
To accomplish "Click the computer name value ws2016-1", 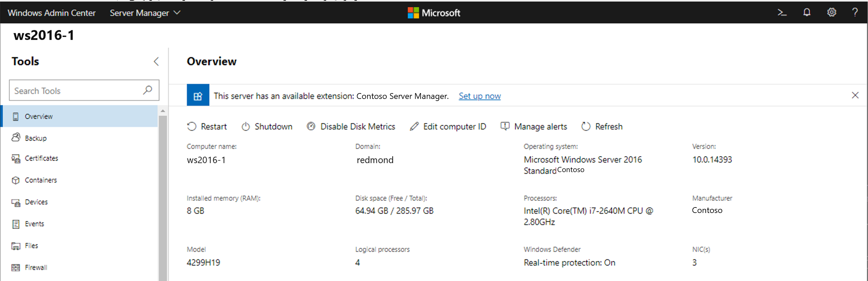I will pos(206,160).
